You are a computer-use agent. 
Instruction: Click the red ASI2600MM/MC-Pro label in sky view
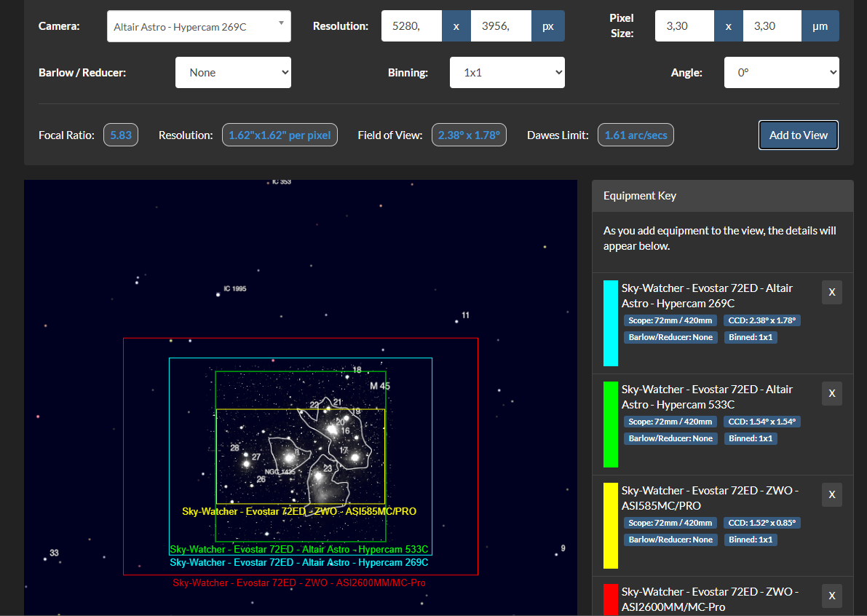pos(299,583)
